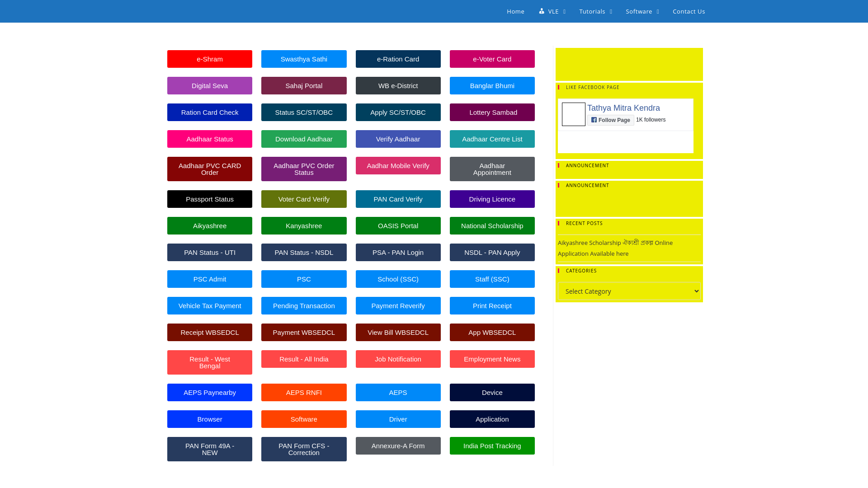Open Lottery Sambad
This screenshot has width=868, height=488.
[x=492, y=113]
